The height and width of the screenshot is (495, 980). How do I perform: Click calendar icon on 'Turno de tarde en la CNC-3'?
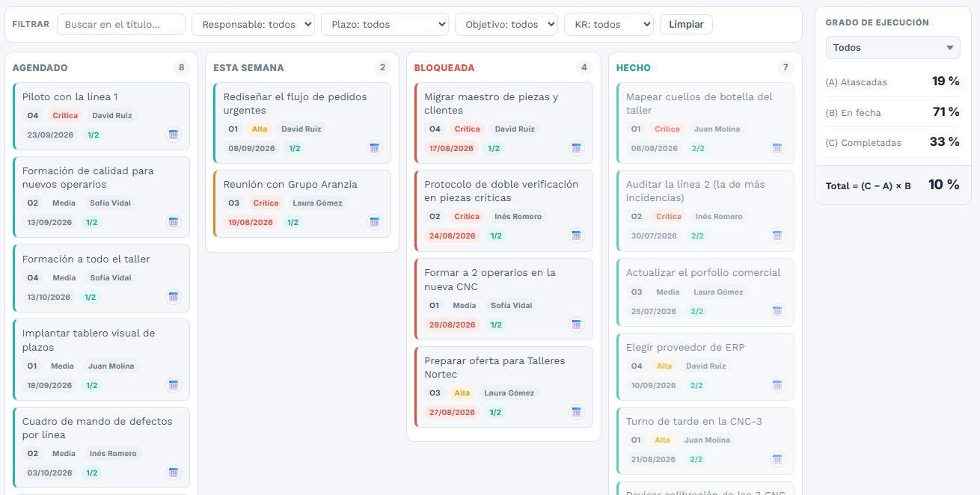click(777, 459)
